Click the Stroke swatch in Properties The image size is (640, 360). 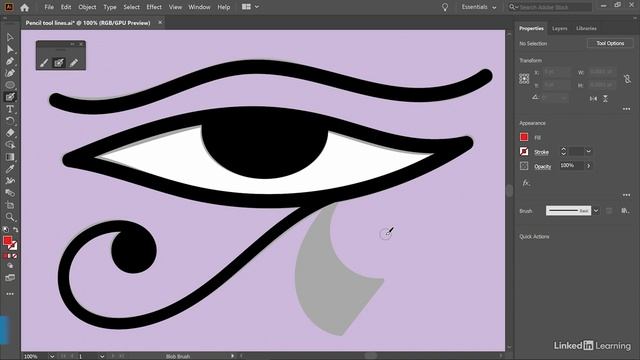(524, 151)
